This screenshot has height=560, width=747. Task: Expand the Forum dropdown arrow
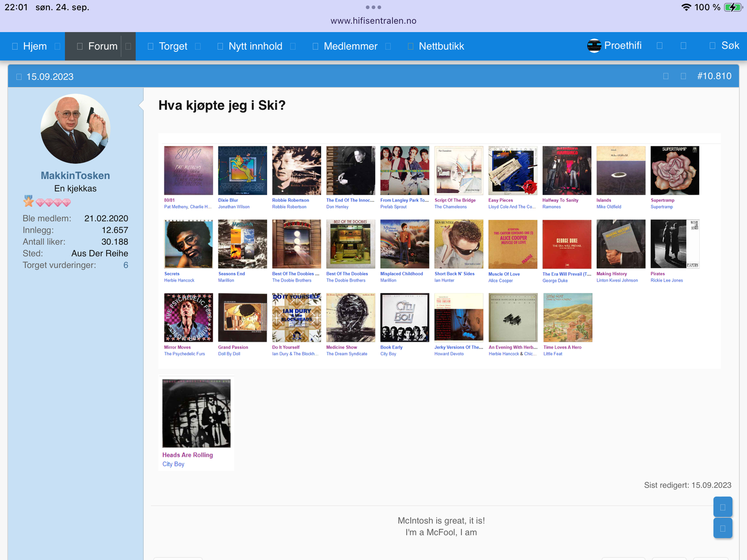[128, 46]
